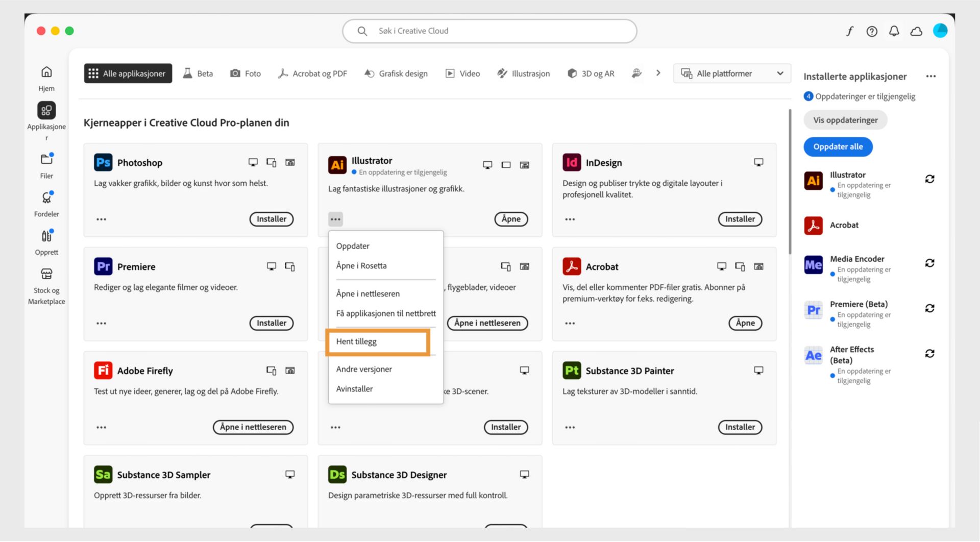Click the InDesign app icon
This screenshot has width=980, height=542.
(x=572, y=163)
